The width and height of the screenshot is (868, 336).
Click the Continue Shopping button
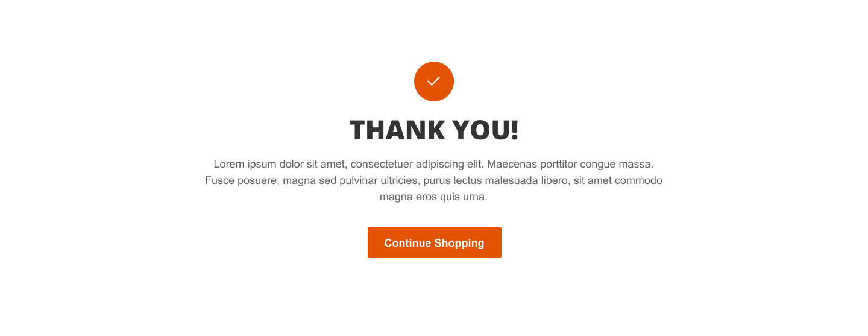click(x=435, y=242)
